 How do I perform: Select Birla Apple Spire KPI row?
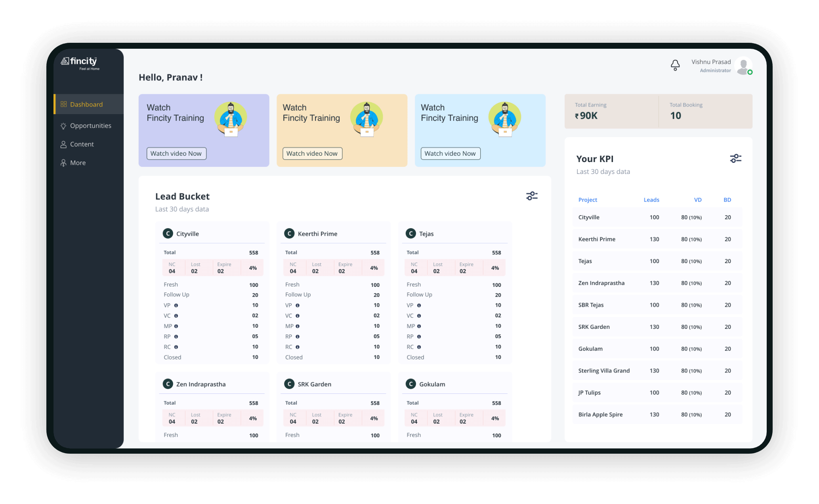[658, 414]
